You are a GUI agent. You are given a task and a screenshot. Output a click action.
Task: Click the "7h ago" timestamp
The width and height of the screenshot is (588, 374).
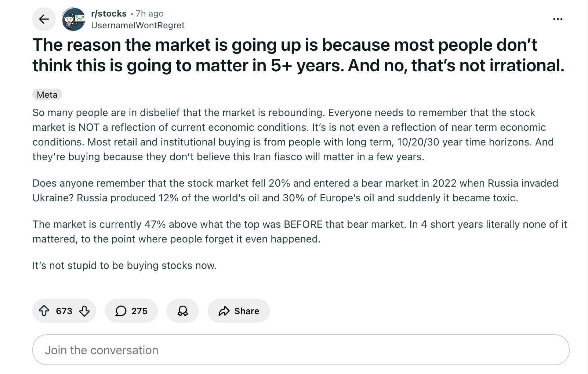[x=150, y=14]
